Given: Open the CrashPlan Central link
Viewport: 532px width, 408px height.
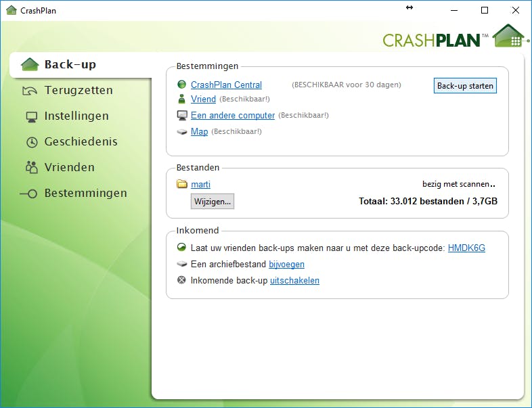Looking at the screenshot, I should tap(226, 85).
